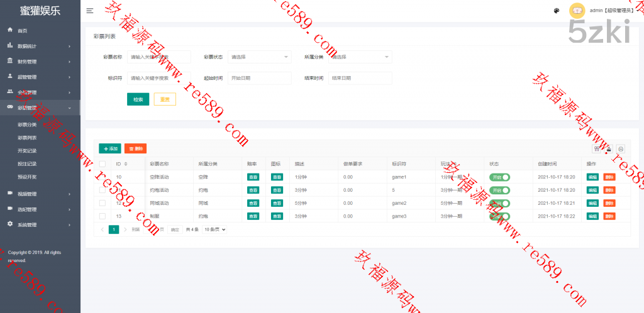The width and height of the screenshot is (644, 313).
Task: Open the 开奖记录 submenu item
Action: point(27,151)
